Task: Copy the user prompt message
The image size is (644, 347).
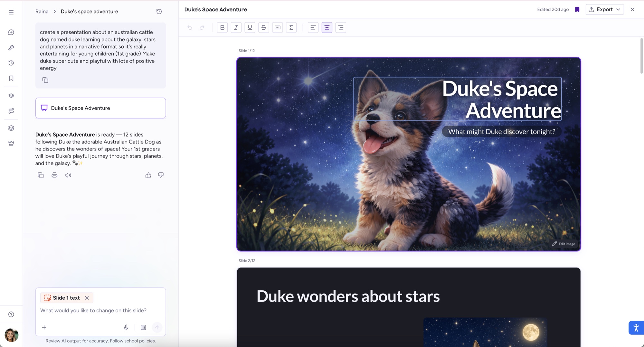Action: [45, 80]
